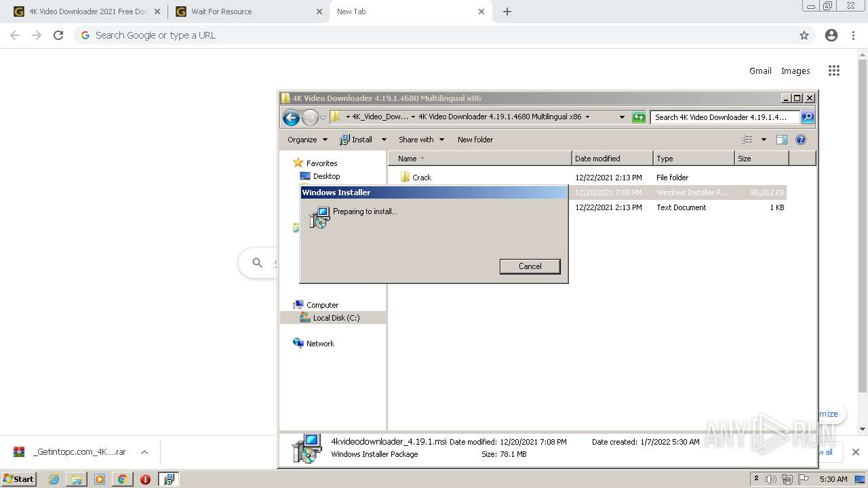
Task: Open the Start menu
Action: coord(19,479)
